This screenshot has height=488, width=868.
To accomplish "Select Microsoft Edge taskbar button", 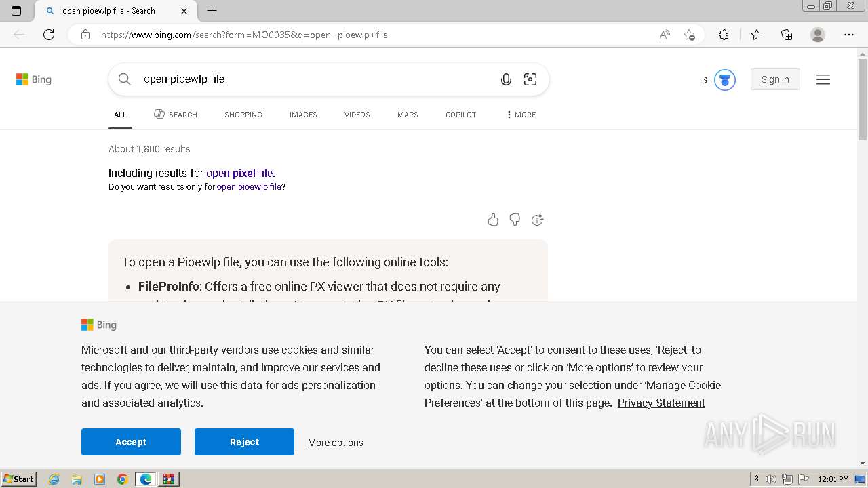I will point(145,479).
